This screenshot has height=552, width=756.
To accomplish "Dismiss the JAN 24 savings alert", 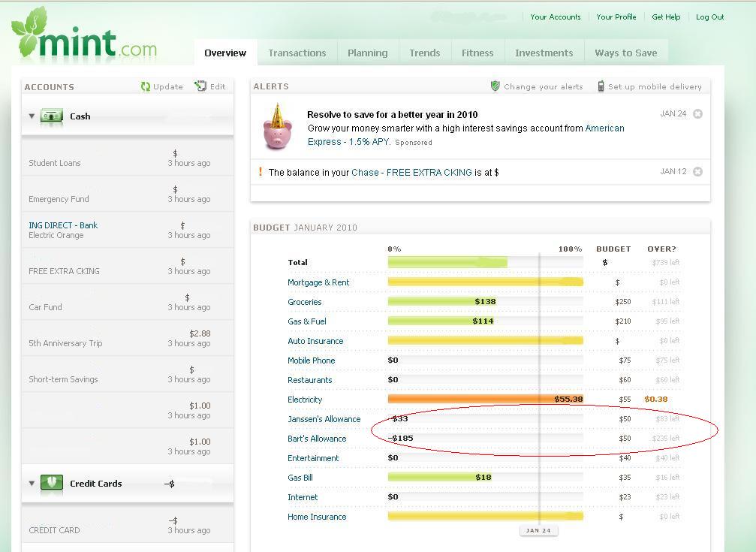I will point(697,114).
